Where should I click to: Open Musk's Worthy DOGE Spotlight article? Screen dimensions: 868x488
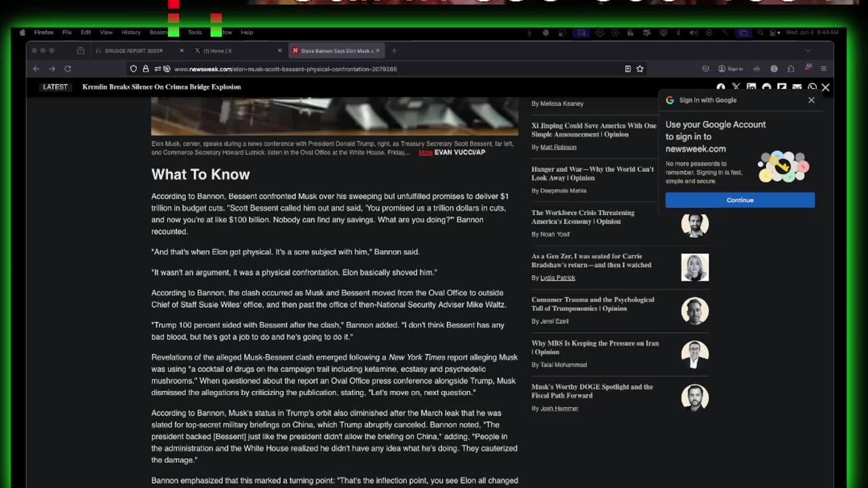coord(592,390)
